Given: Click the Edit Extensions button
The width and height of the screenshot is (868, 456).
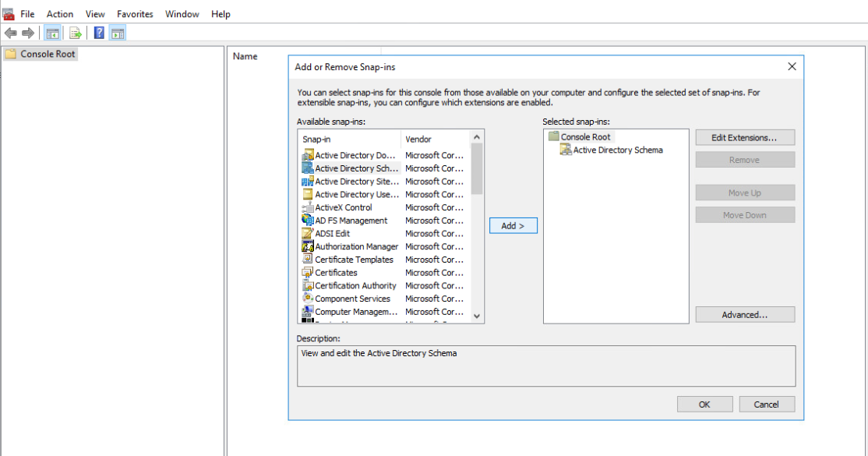Looking at the screenshot, I should tap(745, 137).
